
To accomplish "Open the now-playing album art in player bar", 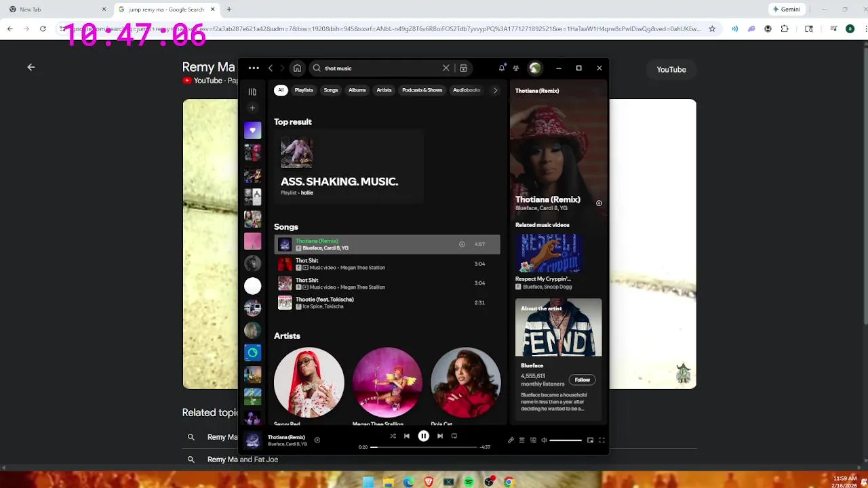I will [253, 441].
